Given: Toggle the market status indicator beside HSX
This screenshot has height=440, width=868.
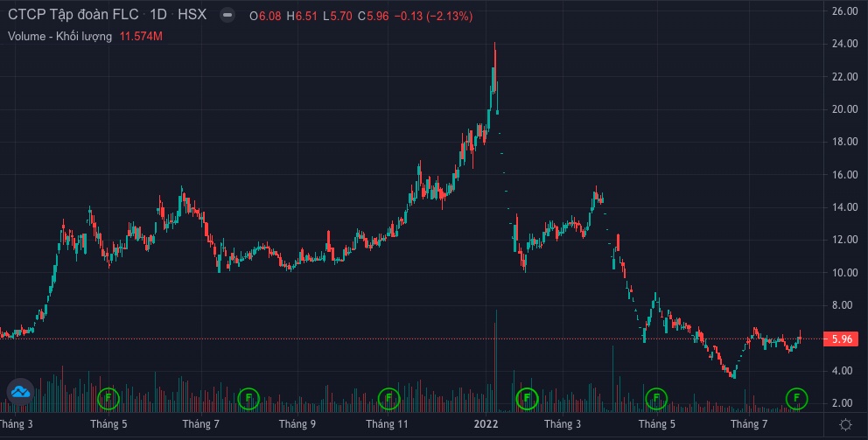Looking at the screenshot, I should pos(227,16).
